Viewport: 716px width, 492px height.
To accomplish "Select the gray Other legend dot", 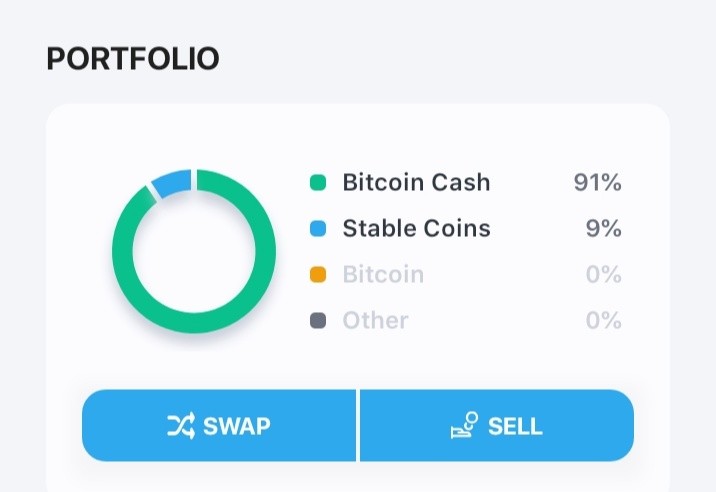I will click(x=318, y=321).
